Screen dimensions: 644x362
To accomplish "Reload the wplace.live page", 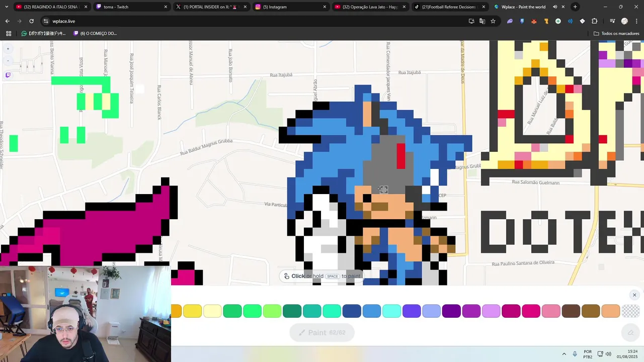I will click(31, 21).
